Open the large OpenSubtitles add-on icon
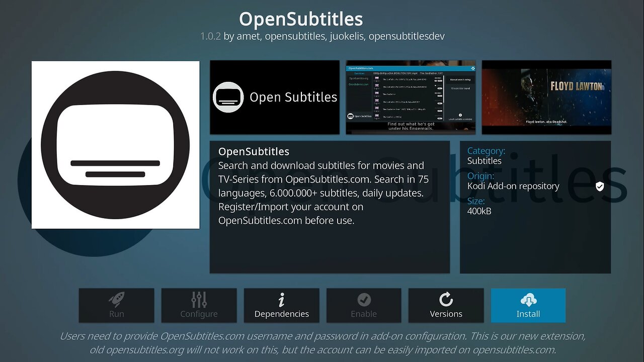The image size is (644, 362). (x=116, y=145)
